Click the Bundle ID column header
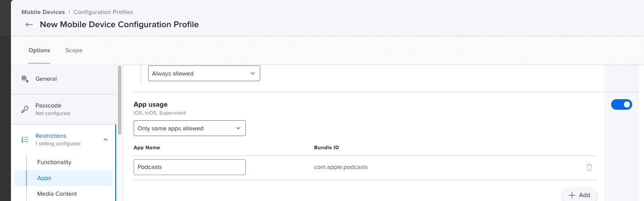 pos(326,147)
